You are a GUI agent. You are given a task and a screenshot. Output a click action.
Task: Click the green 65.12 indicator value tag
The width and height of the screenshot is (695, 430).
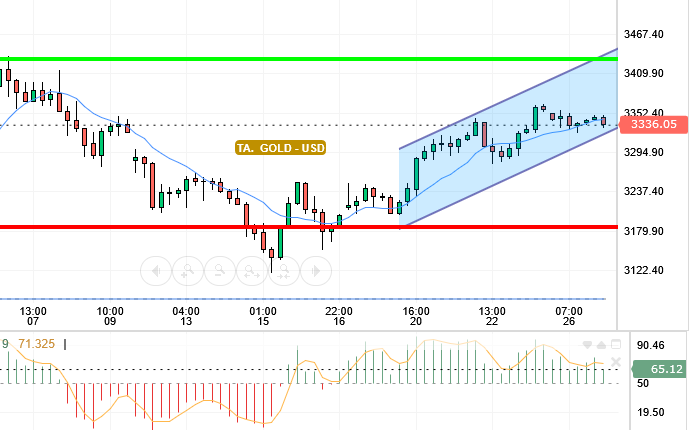point(661,369)
